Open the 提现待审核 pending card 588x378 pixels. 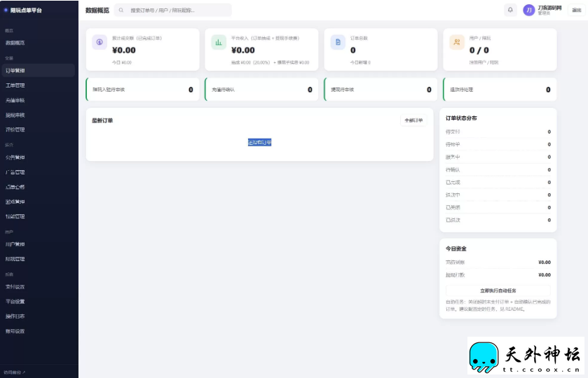coord(381,90)
